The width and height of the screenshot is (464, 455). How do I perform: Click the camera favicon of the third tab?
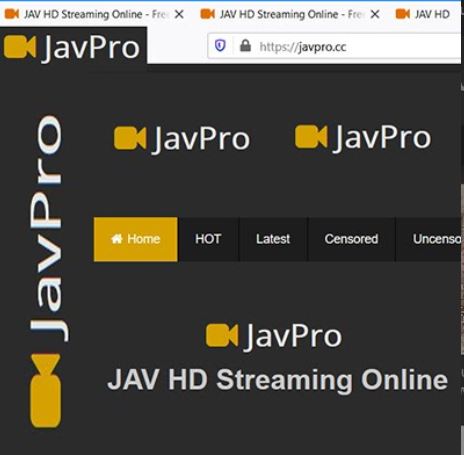(x=402, y=14)
